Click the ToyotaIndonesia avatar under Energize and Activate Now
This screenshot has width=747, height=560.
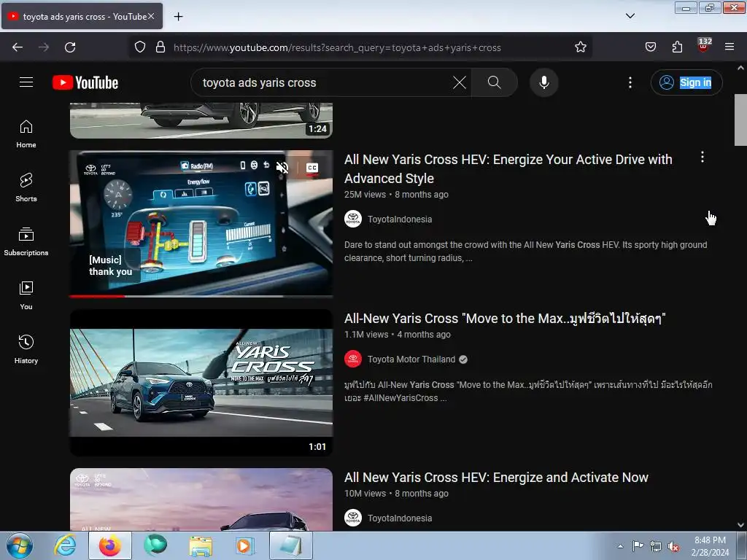coord(353,518)
